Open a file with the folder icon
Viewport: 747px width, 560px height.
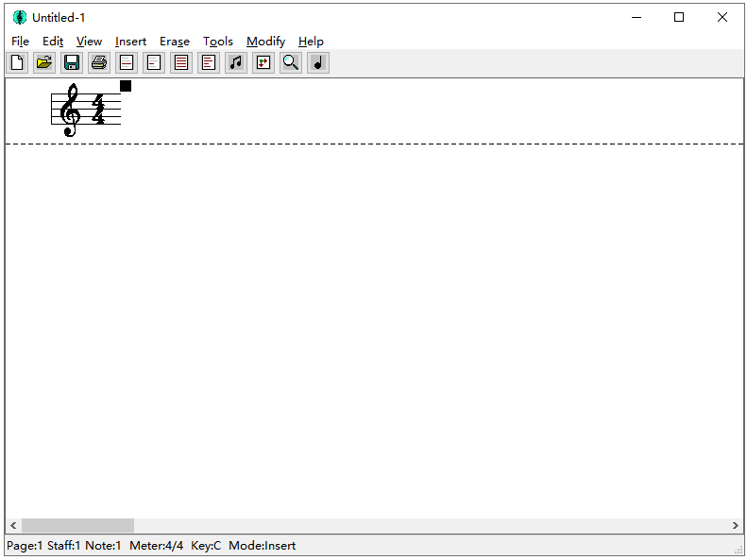(44, 63)
